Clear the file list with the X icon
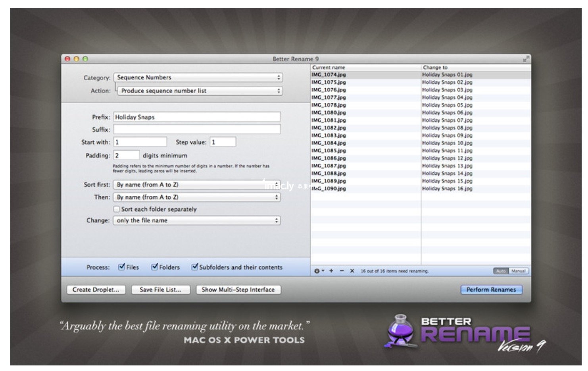The width and height of the screenshot is (588, 371). point(352,271)
